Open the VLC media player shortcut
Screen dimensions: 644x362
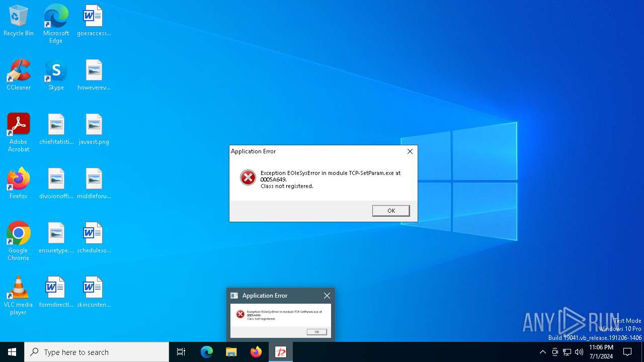coord(19,296)
